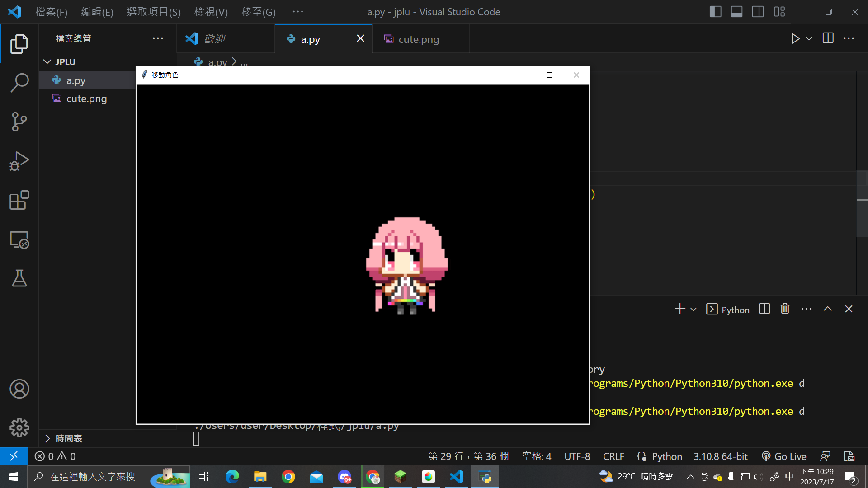Open Source Control view
The image size is (868, 488).
(x=19, y=122)
